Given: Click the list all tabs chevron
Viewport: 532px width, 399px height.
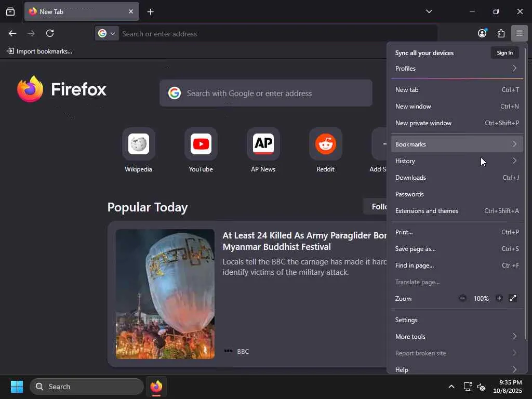Looking at the screenshot, I should [x=429, y=11].
